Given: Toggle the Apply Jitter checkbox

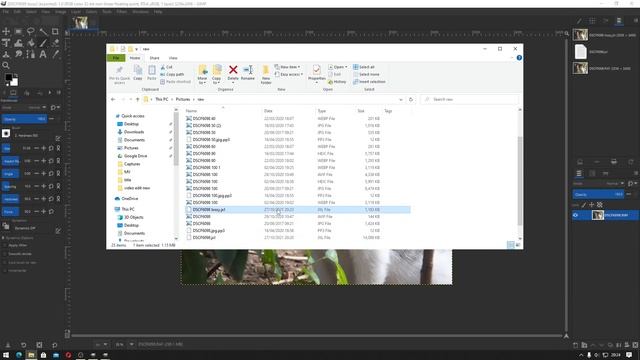Looking at the screenshot, I should (6, 246).
